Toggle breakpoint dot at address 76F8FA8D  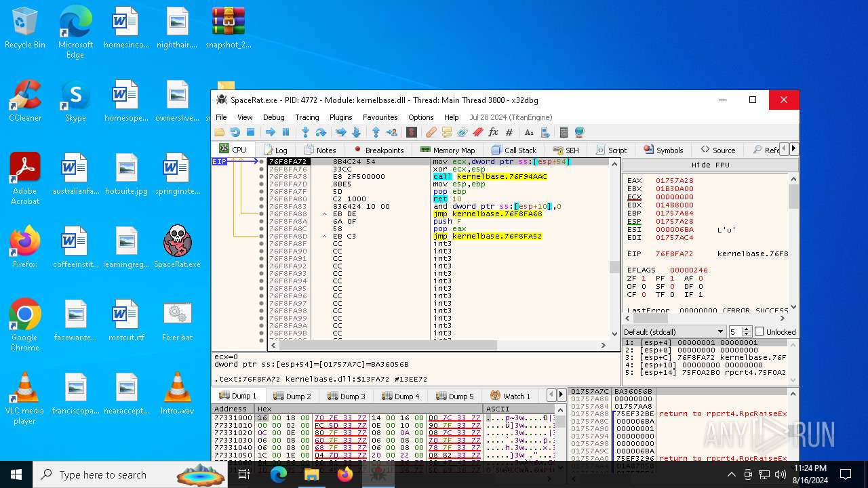pos(262,236)
